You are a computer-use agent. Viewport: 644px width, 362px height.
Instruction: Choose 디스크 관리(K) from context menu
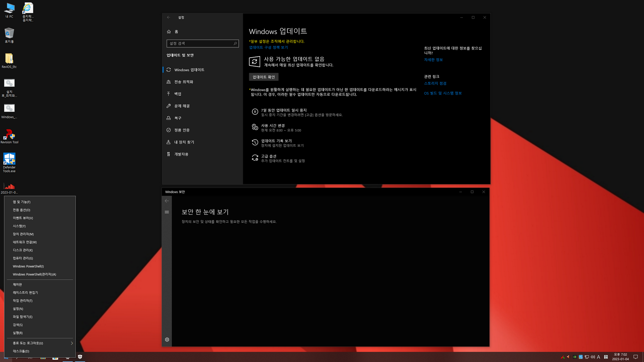pyautogui.click(x=40, y=250)
